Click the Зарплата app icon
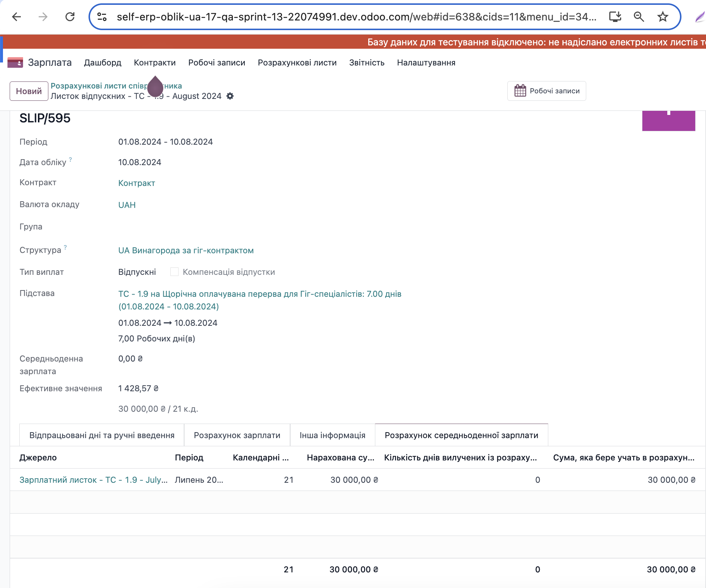This screenshot has width=706, height=588. [x=15, y=62]
